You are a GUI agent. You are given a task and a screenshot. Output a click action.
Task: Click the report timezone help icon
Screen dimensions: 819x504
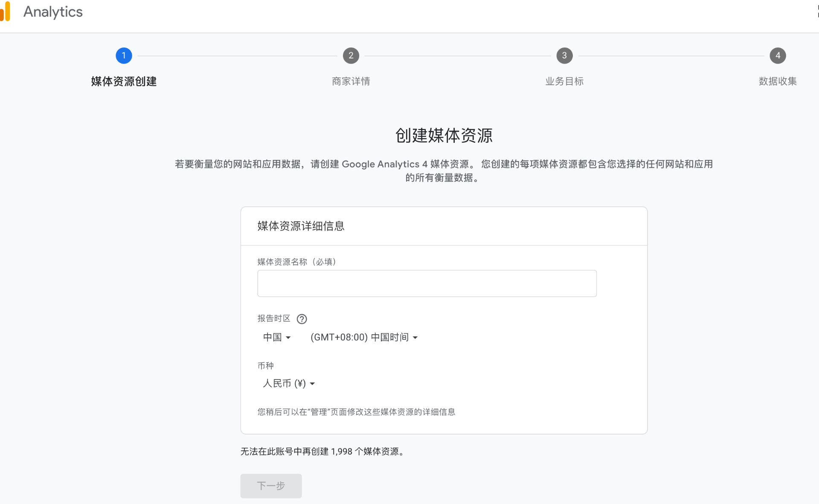coord(302,319)
